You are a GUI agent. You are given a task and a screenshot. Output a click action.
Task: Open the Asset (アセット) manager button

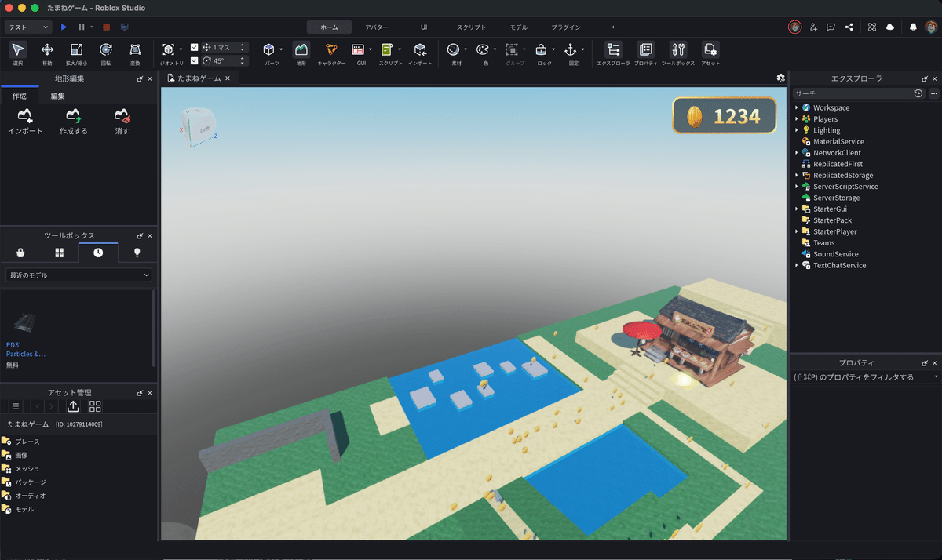710,53
